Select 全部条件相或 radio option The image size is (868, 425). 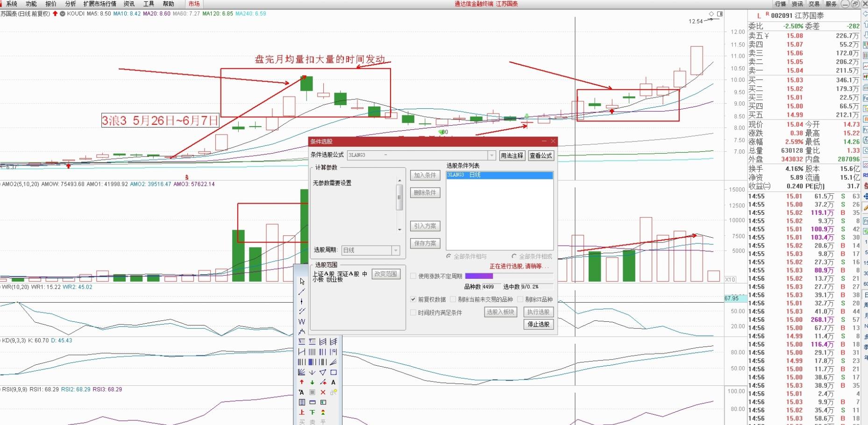(x=514, y=256)
